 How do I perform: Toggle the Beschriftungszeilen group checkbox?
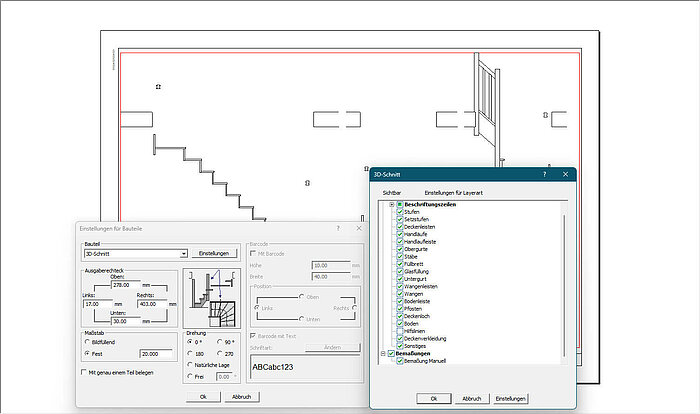[x=400, y=205]
